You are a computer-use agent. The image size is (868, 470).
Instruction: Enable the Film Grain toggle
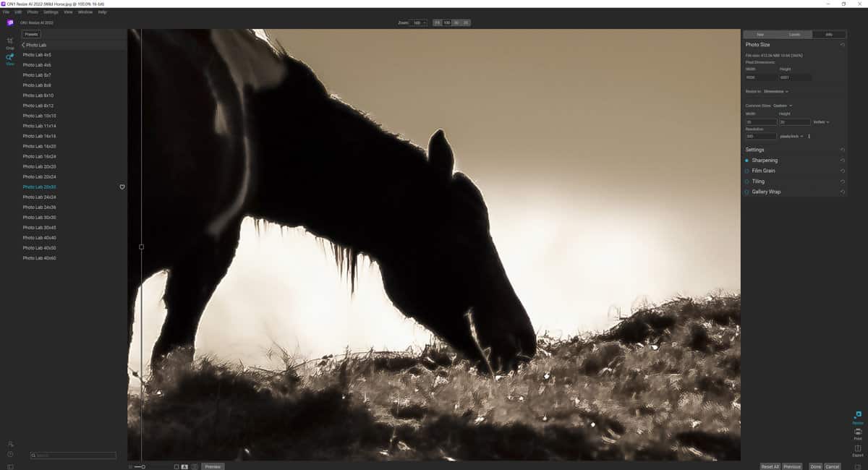point(747,171)
